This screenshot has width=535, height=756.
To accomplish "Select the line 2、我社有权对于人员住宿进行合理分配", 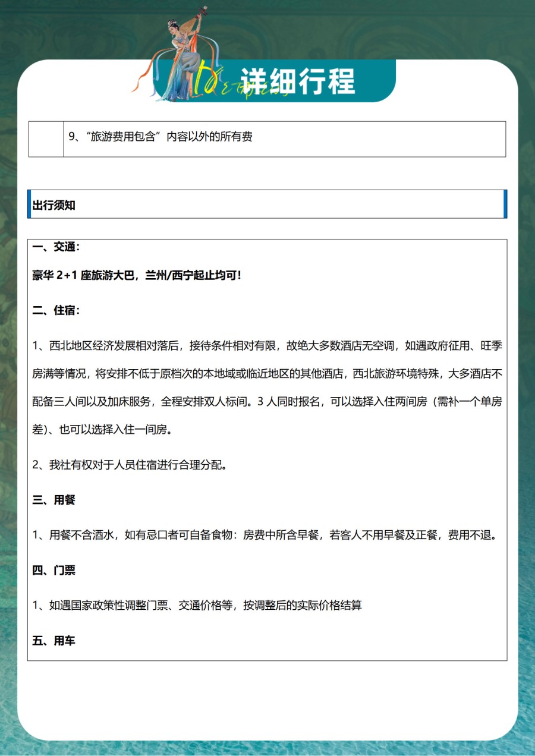I will click(130, 465).
